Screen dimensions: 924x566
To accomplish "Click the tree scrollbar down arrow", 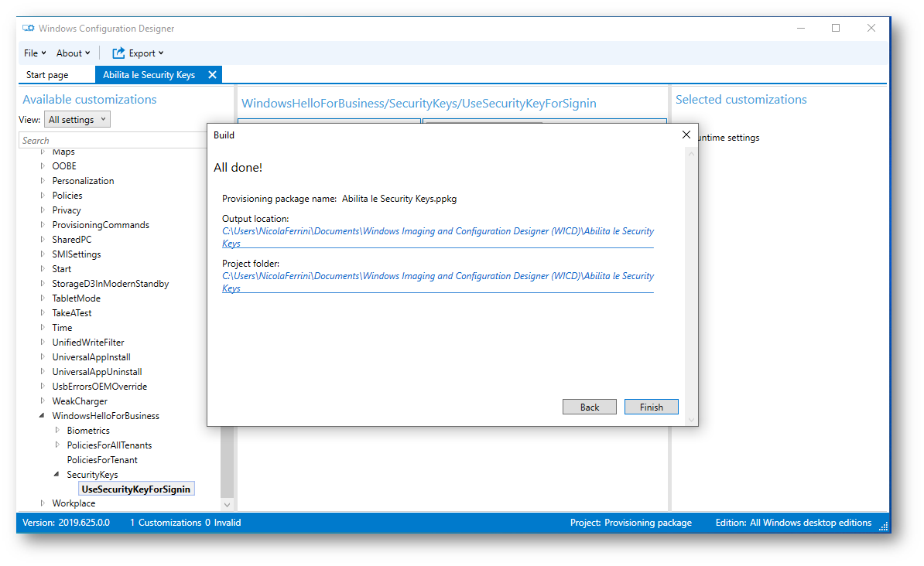I will point(227,505).
